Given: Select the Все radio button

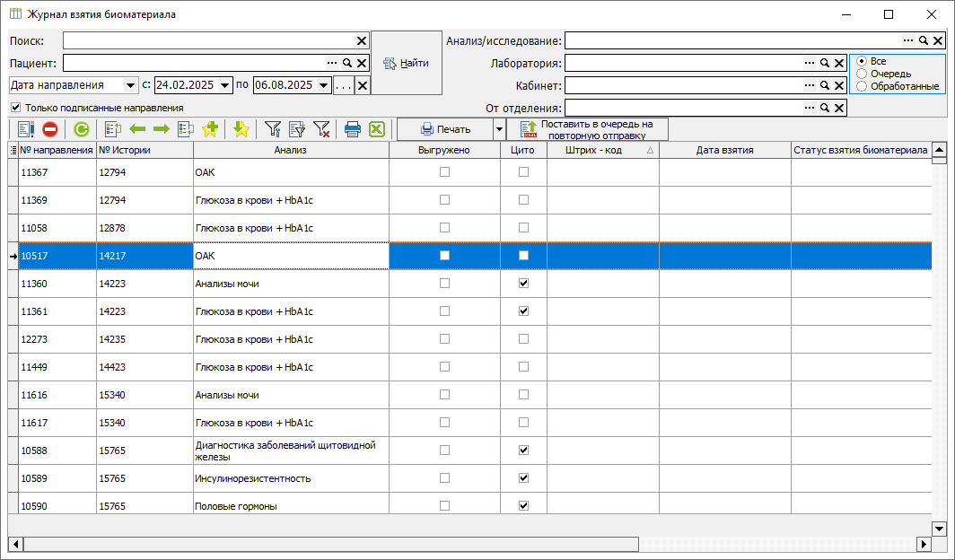Looking at the screenshot, I should (862, 61).
